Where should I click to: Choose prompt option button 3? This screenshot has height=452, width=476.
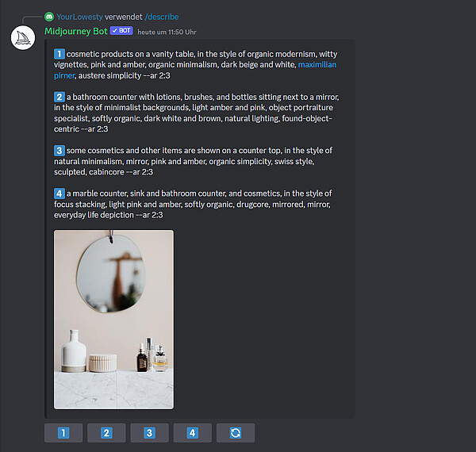coord(150,433)
